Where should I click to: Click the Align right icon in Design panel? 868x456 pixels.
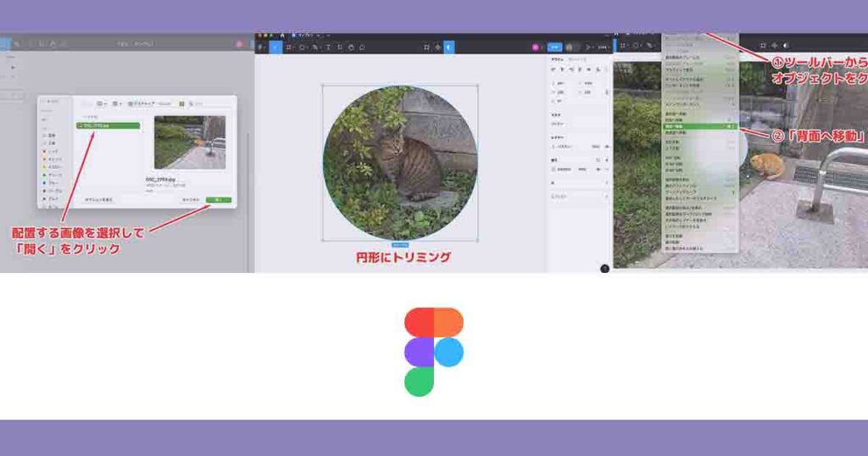(x=571, y=70)
